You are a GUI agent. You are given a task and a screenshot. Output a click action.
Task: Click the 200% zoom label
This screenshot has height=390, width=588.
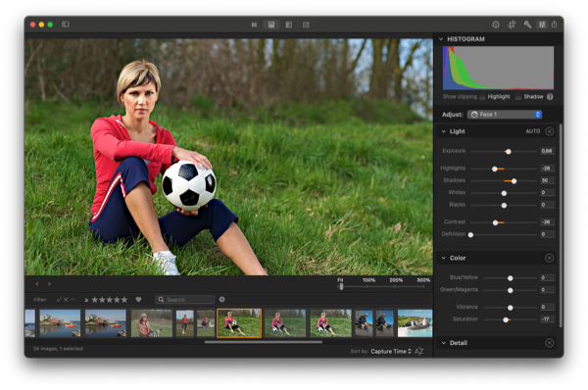[396, 280]
